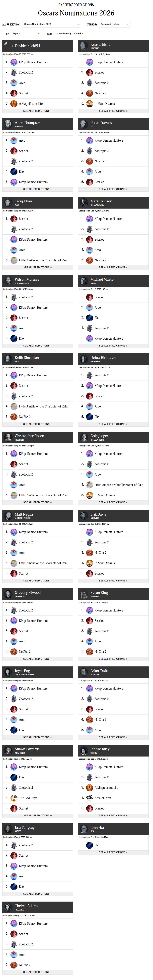This screenshot has width=153, height=980.
Task: Open the Experts filter dropdown
Action: pos(26,33)
